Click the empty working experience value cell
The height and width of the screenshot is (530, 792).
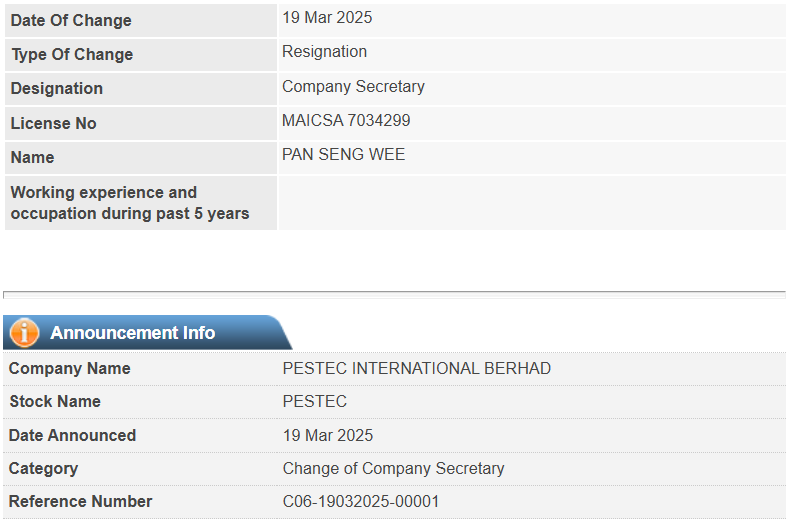point(532,203)
